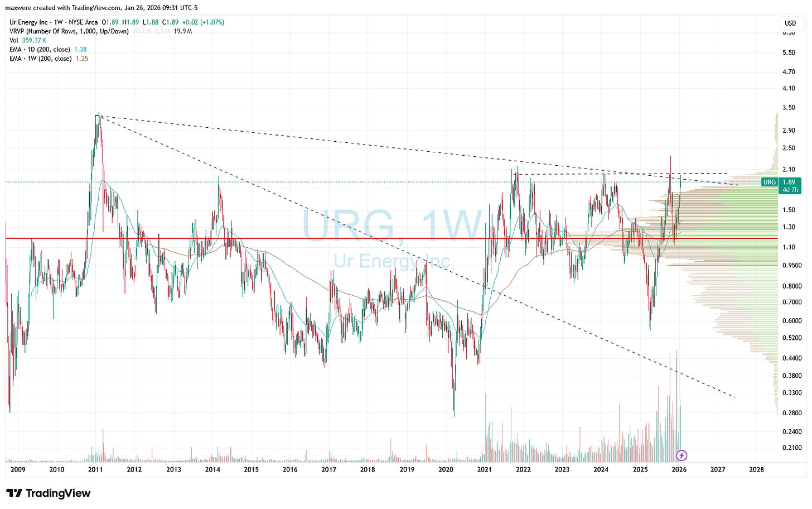Click the 2028 year label
The height and width of the screenshot is (509, 812).
[757, 469]
